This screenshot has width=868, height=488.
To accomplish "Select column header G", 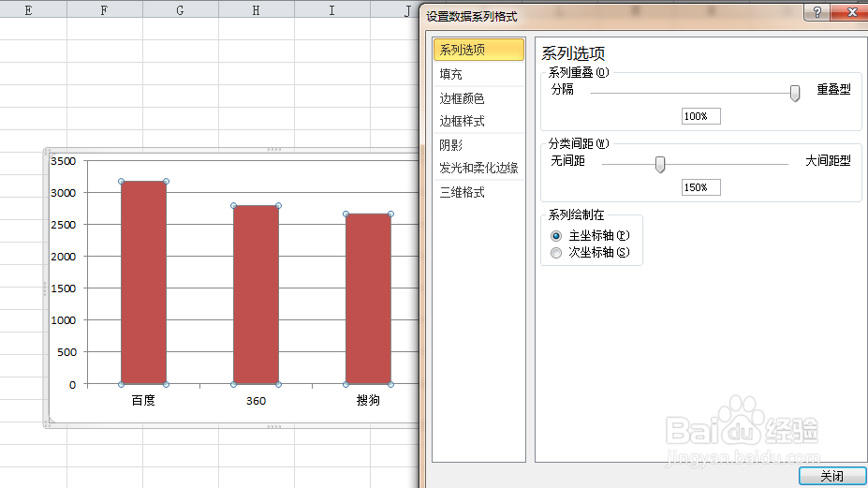I will click(181, 10).
